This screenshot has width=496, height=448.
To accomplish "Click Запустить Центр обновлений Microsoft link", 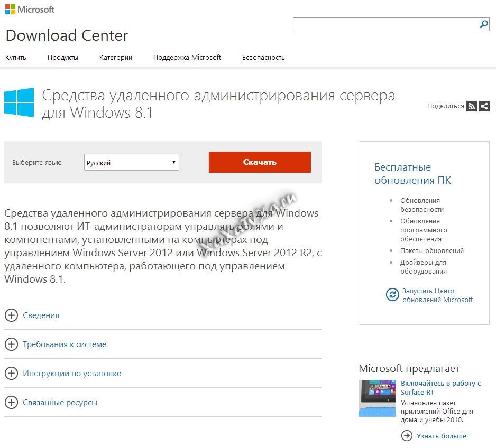I will point(437,295).
